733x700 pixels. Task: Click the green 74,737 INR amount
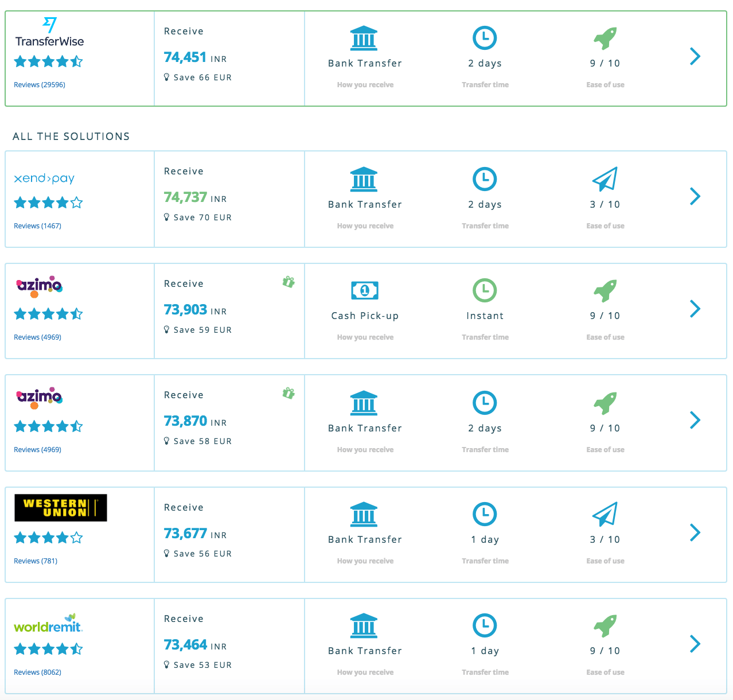[195, 197]
